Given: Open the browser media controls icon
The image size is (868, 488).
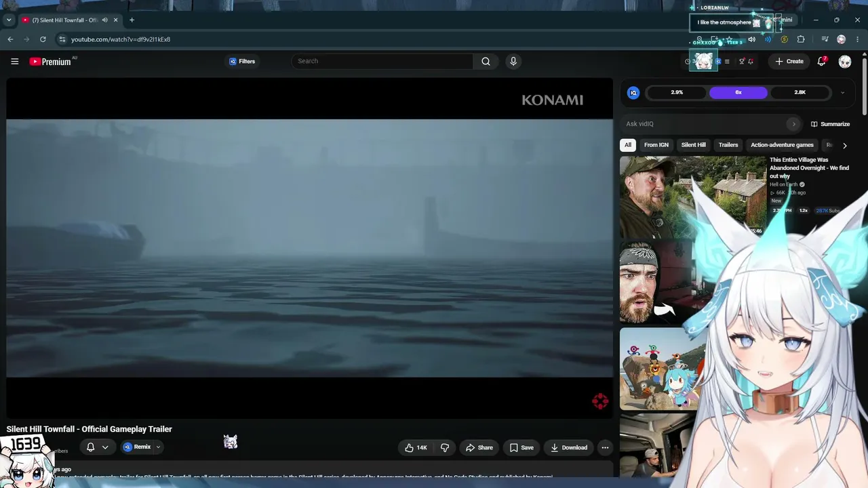Looking at the screenshot, I should pyautogui.click(x=825, y=39).
